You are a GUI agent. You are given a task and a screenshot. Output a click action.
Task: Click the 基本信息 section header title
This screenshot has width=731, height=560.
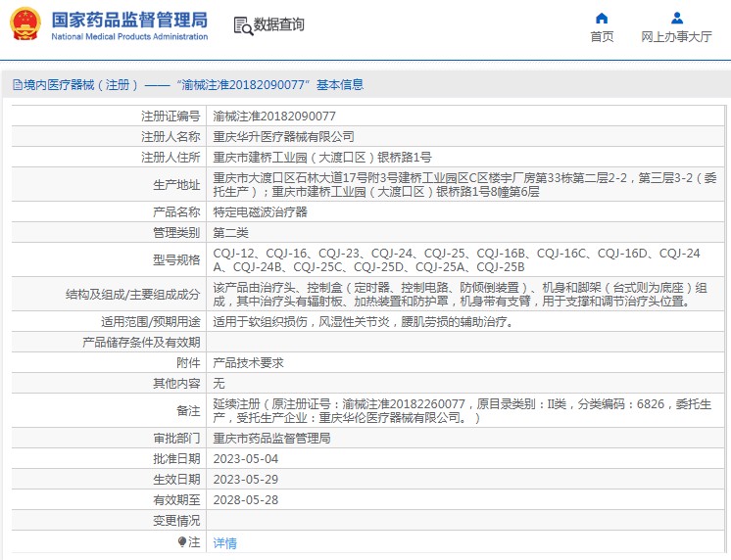pyautogui.click(x=339, y=85)
